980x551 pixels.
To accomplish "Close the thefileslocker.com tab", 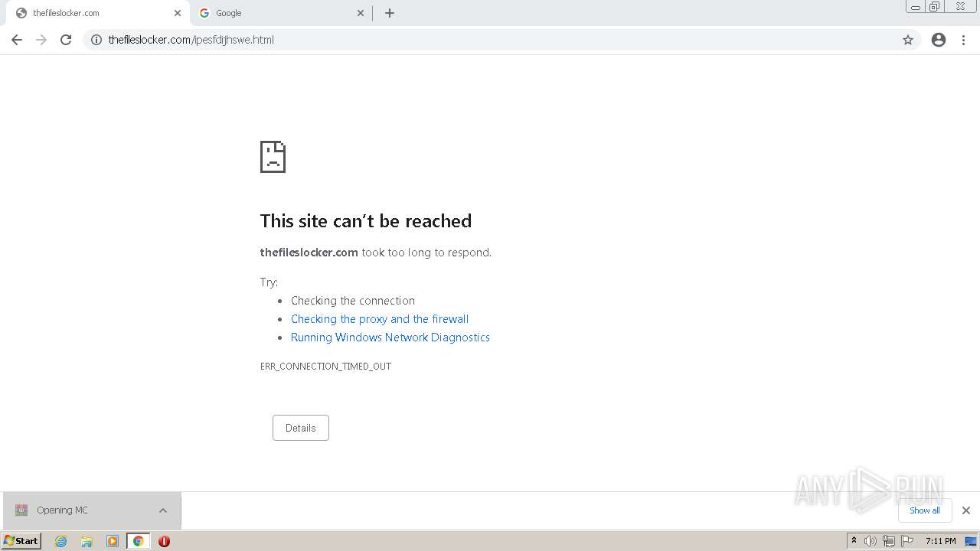I will coord(178,13).
